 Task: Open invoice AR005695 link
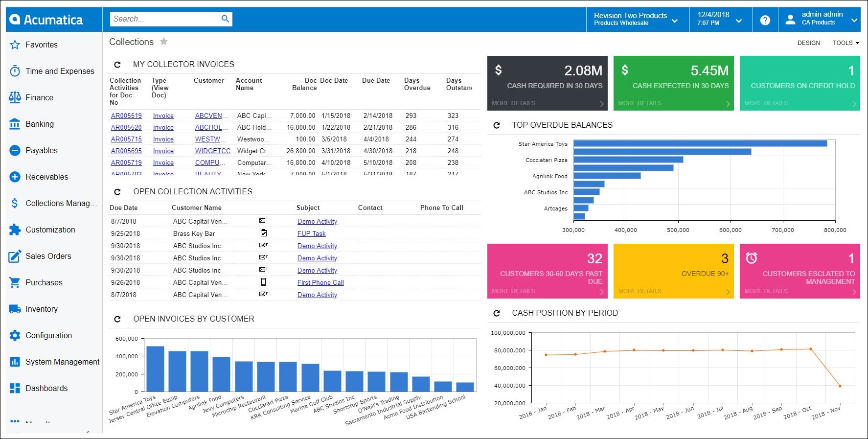coord(126,151)
